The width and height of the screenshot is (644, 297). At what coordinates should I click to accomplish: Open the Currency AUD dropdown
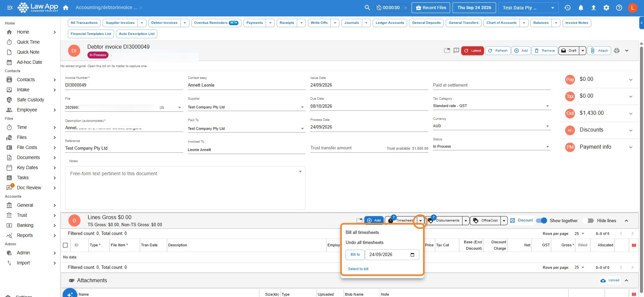[492, 126]
